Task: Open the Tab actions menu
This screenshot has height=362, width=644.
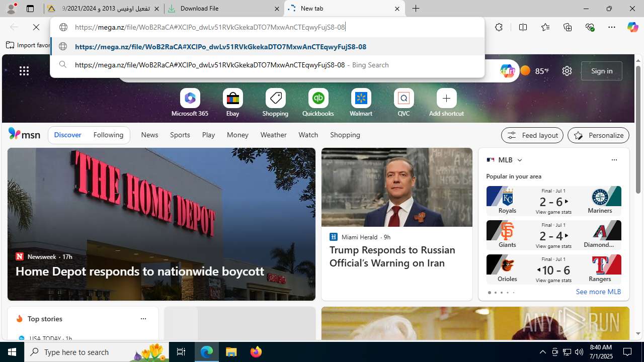Action: (30, 9)
